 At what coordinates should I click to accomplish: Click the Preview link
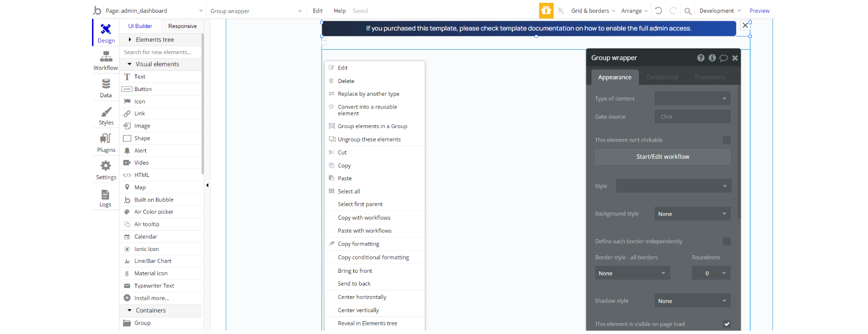[x=759, y=11]
